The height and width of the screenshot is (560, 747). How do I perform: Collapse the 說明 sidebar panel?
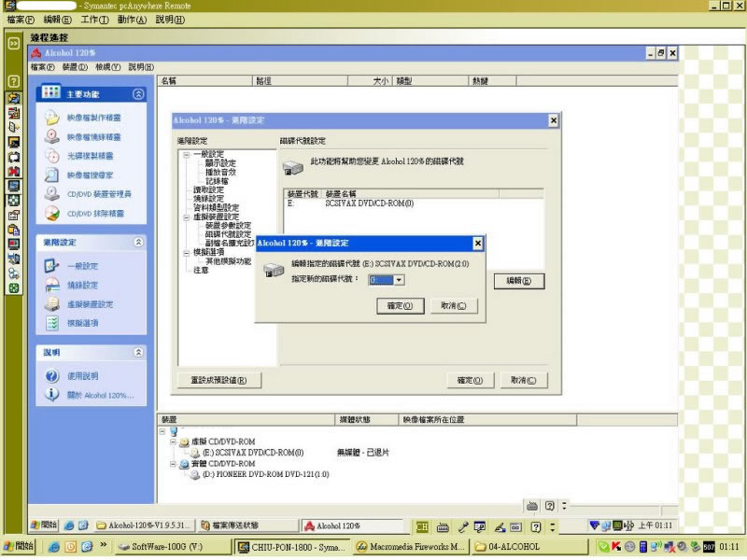[138, 352]
